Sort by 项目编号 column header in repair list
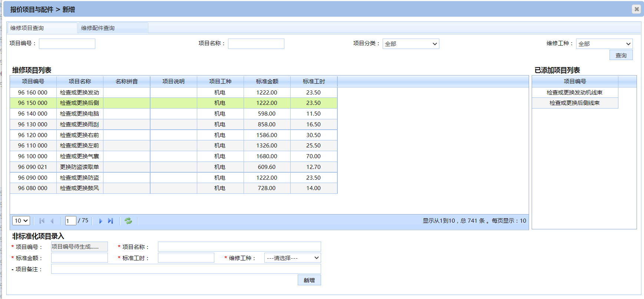The height and width of the screenshot is (299, 644). 33,82
